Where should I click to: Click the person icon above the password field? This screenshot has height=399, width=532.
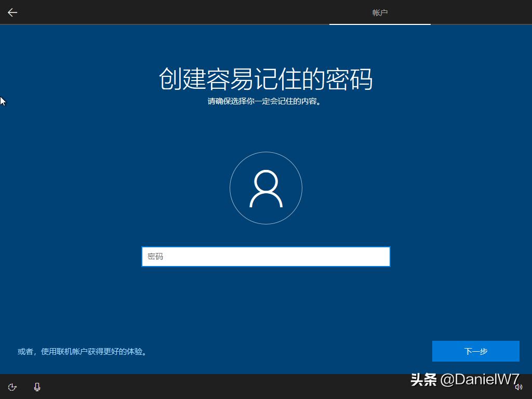266,188
